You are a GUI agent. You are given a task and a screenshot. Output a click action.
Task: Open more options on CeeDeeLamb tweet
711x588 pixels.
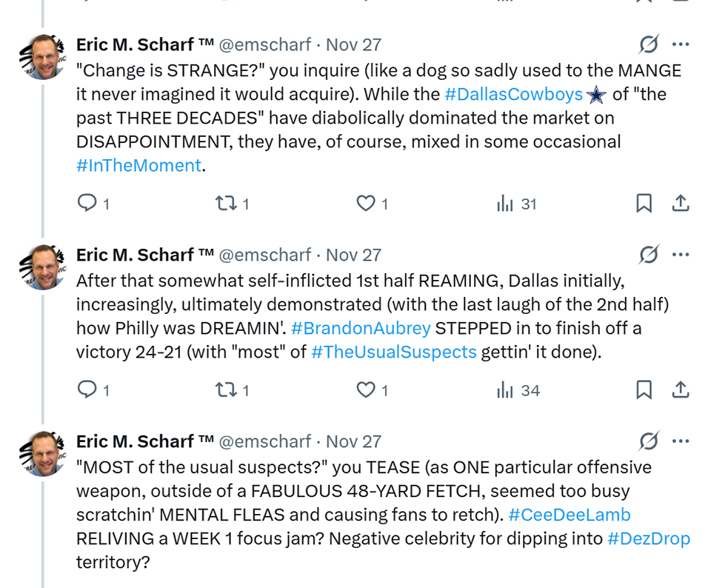click(x=681, y=442)
